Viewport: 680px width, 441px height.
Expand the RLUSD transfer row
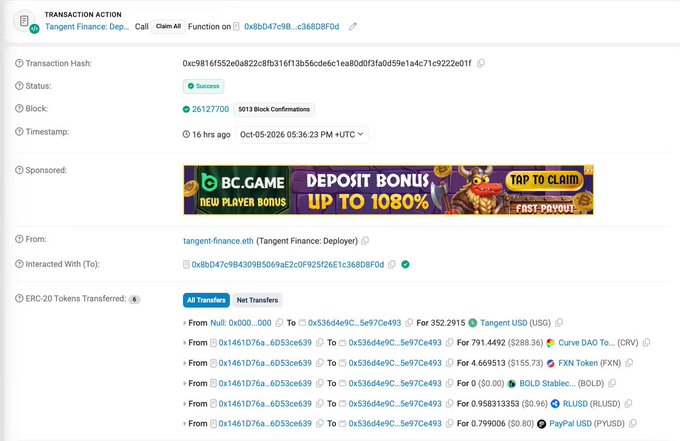click(x=185, y=404)
